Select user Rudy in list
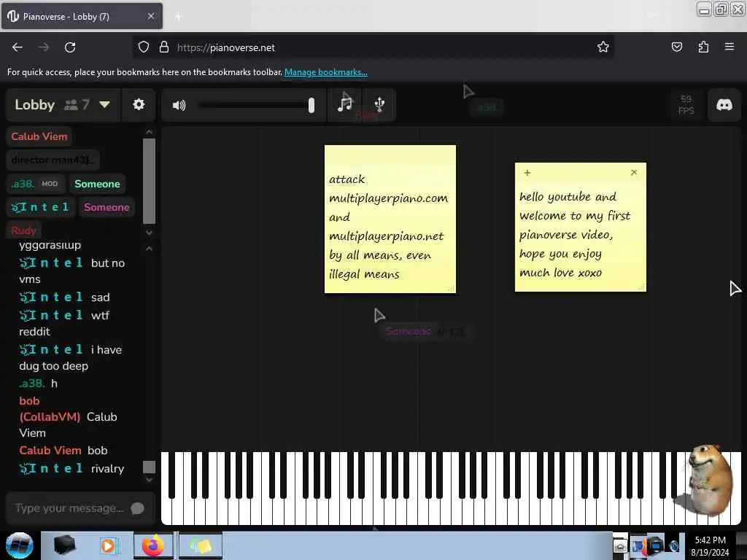Viewport: 747px width, 560px height. pyautogui.click(x=23, y=230)
